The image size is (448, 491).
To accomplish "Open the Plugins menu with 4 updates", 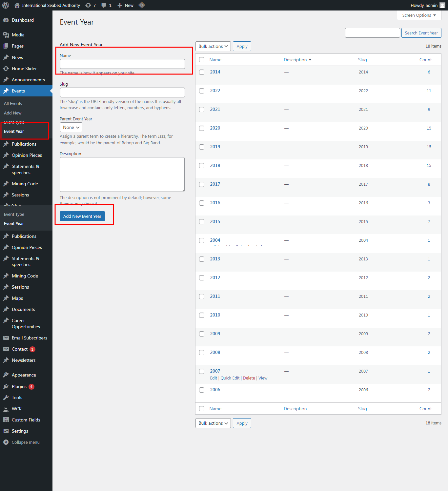I will pyautogui.click(x=26, y=386).
